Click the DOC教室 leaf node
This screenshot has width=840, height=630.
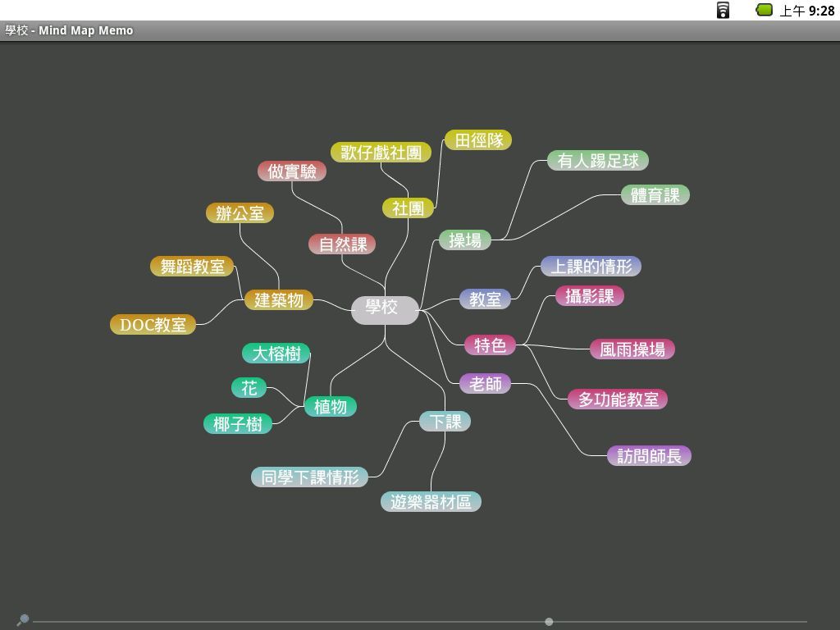click(153, 325)
